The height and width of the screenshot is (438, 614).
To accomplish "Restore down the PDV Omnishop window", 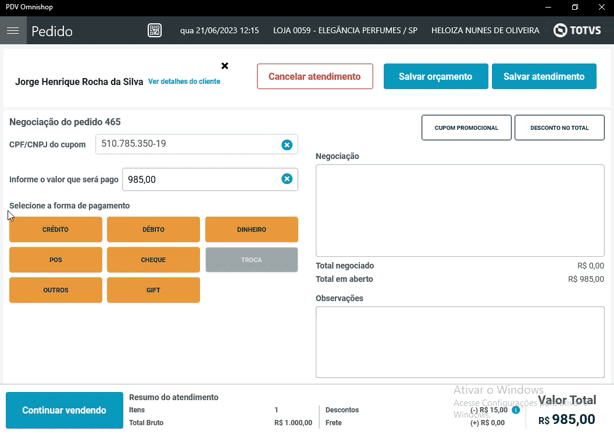I will (574, 7).
